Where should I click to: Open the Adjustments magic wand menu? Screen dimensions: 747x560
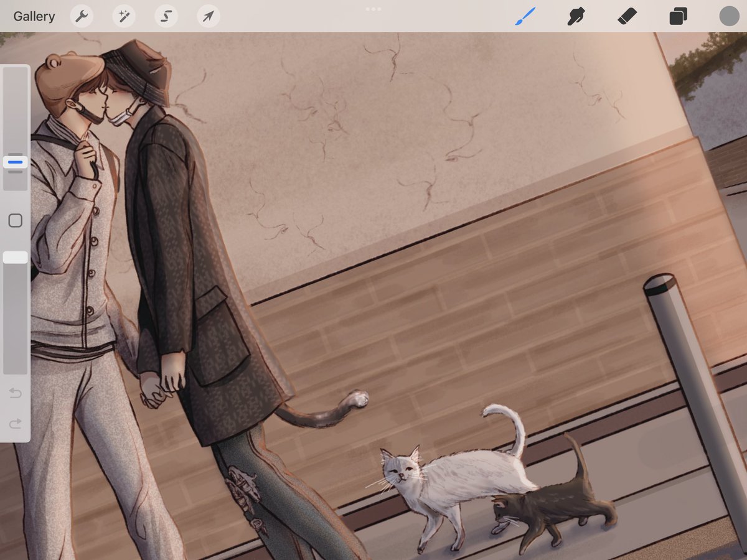click(124, 16)
